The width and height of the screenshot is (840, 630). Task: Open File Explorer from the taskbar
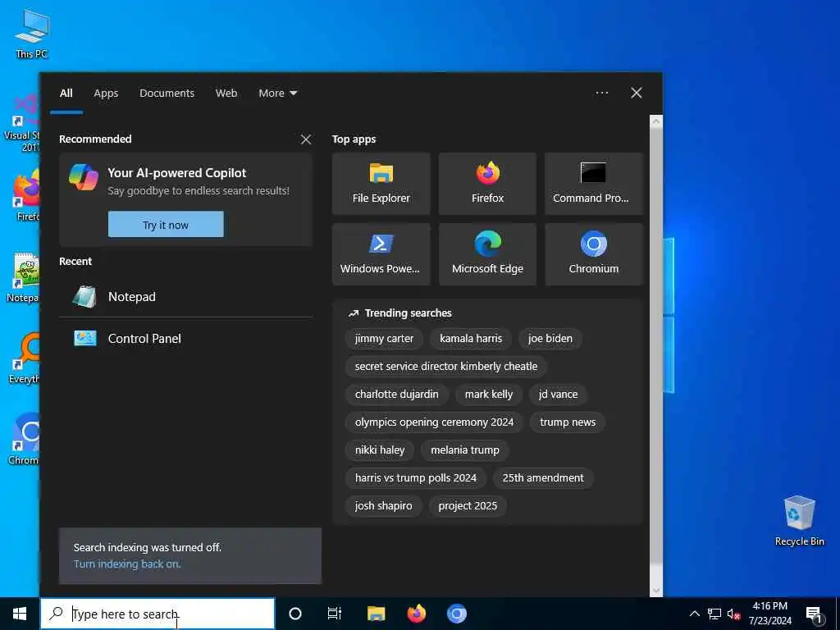pos(376,614)
